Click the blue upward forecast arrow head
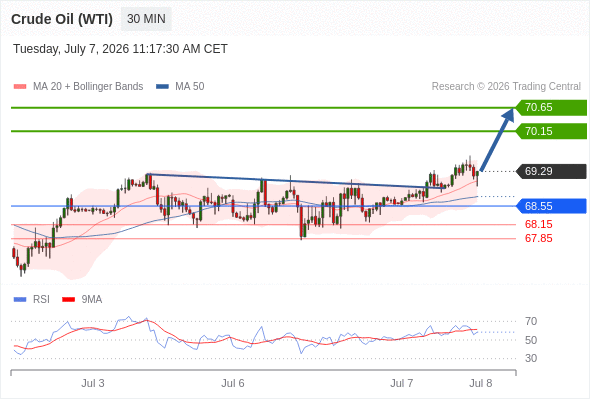 [508, 115]
